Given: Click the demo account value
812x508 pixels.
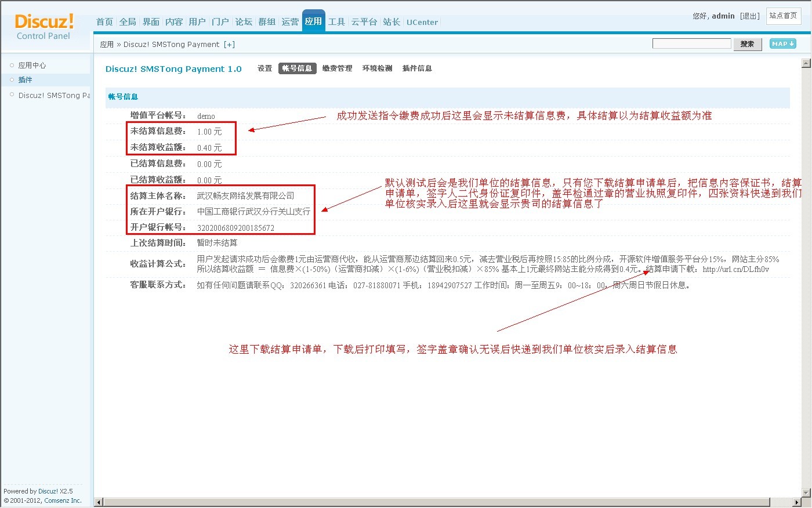Looking at the screenshot, I should click(206, 116).
